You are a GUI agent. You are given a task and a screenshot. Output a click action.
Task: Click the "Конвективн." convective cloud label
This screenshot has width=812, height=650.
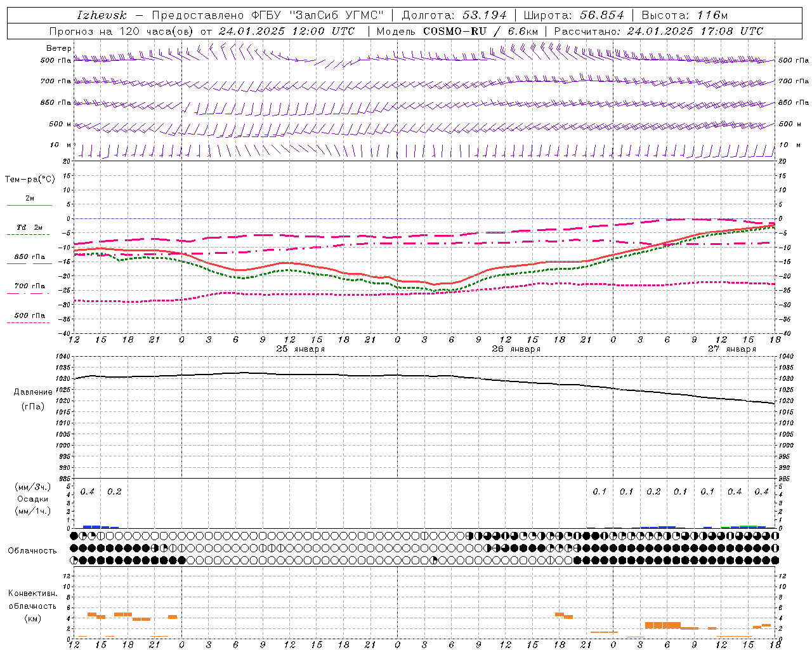(32, 594)
